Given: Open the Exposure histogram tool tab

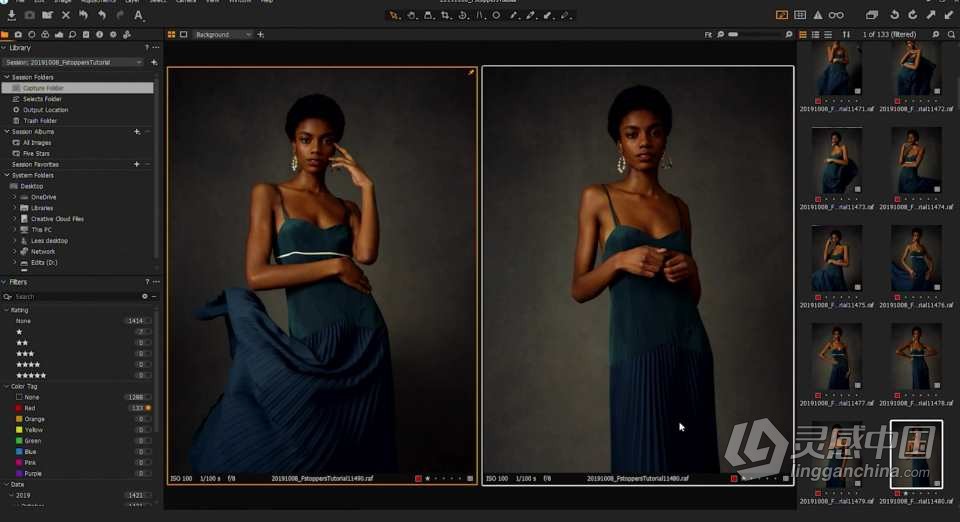Looking at the screenshot, I should click(59, 35).
